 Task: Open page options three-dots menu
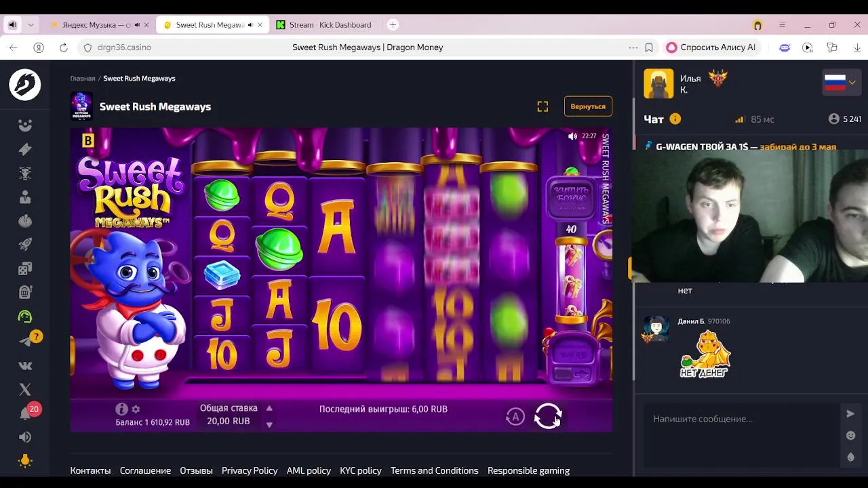point(633,47)
